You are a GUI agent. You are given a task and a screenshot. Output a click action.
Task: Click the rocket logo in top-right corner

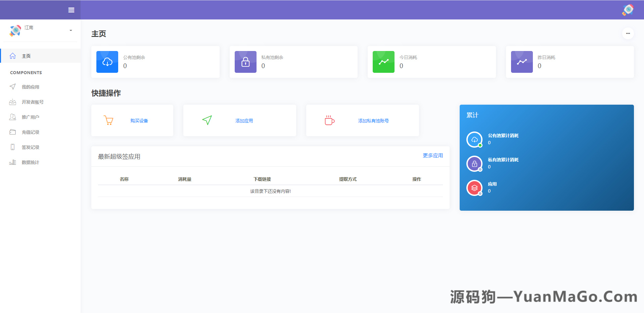[628, 10]
